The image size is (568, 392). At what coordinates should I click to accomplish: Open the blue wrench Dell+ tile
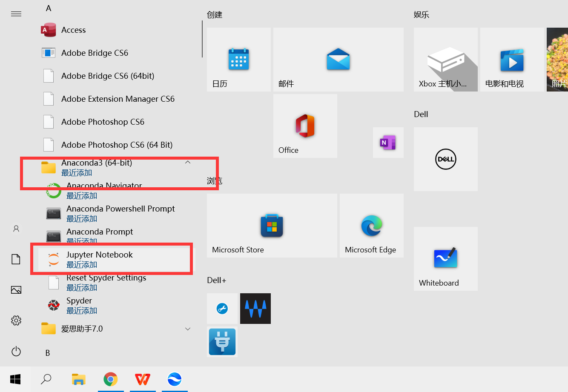click(222, 309)
